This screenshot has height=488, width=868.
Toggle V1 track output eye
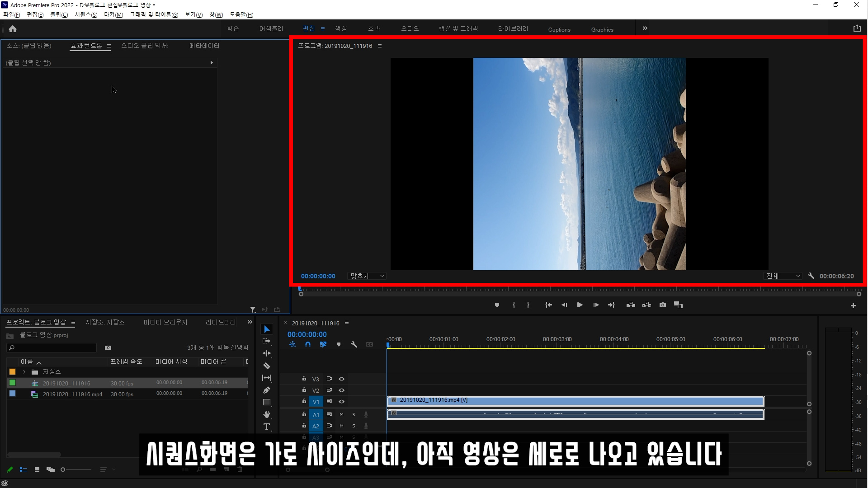point(342,401)
